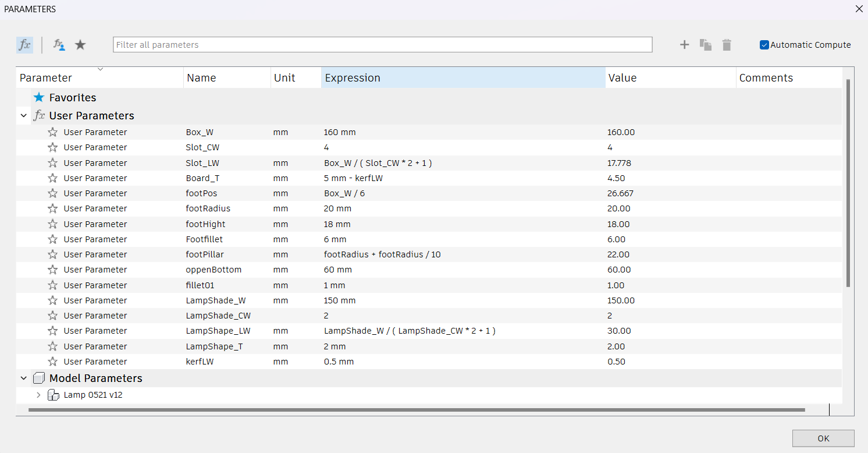Add a new user parameter plus icon
This screenshot has width=868, height=453.
tap(685, 45)
